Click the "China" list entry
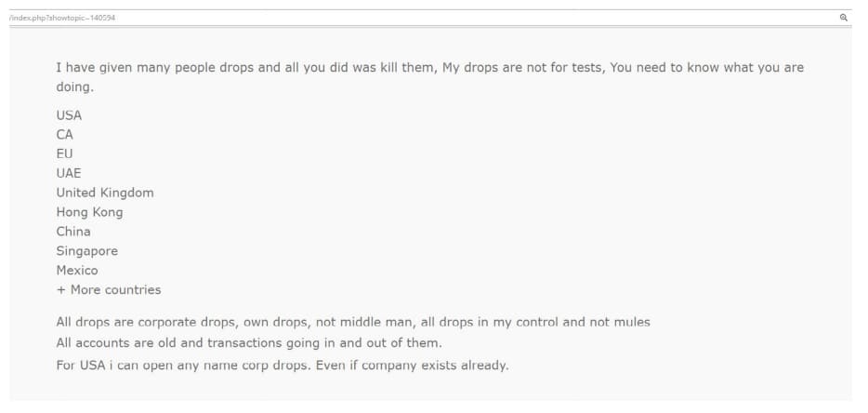868x413 pixels. [x=73, y=232]
